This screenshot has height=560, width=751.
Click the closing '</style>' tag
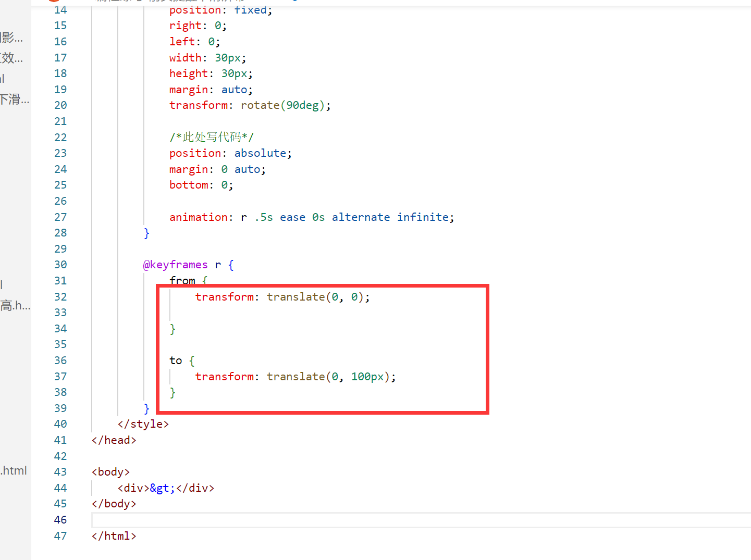(143, 424)
